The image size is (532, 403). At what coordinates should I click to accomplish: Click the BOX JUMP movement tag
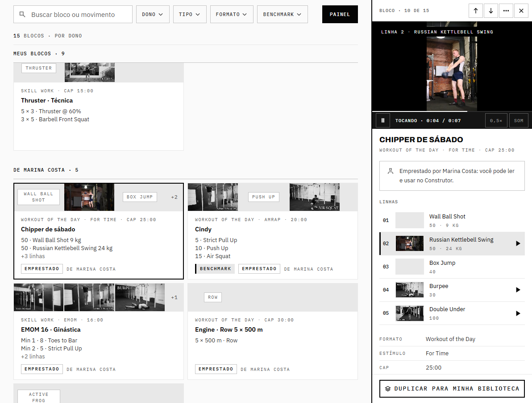140,197
